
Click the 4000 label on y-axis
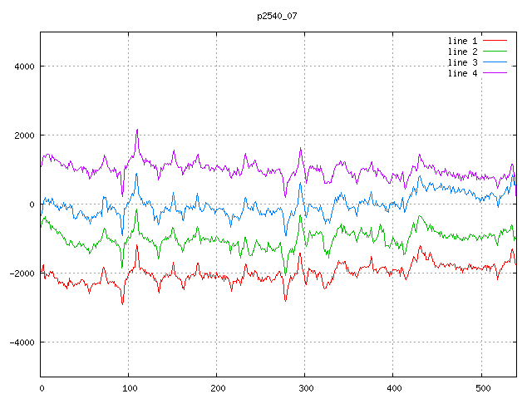22,66
